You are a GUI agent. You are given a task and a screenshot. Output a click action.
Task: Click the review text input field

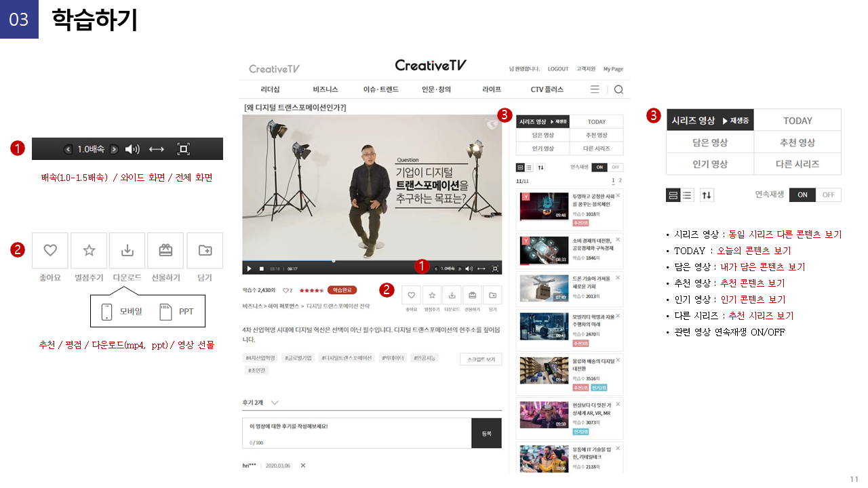(x=357, y=434)
